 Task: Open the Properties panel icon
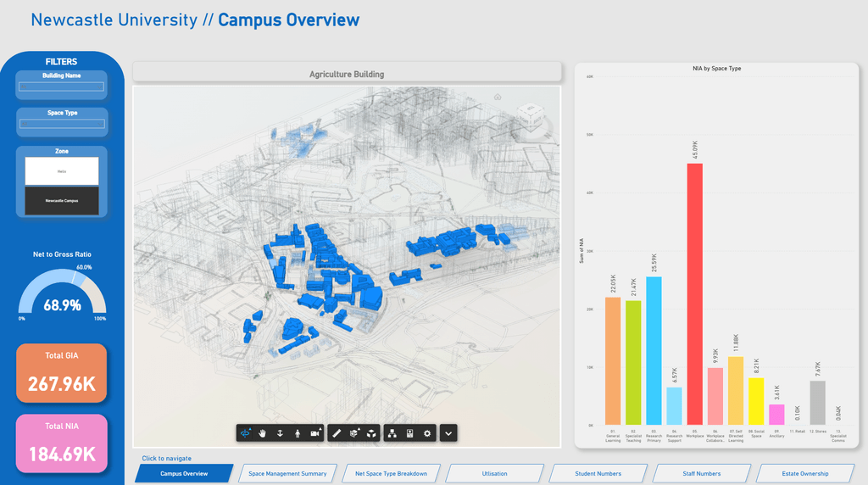coord(409,433)
